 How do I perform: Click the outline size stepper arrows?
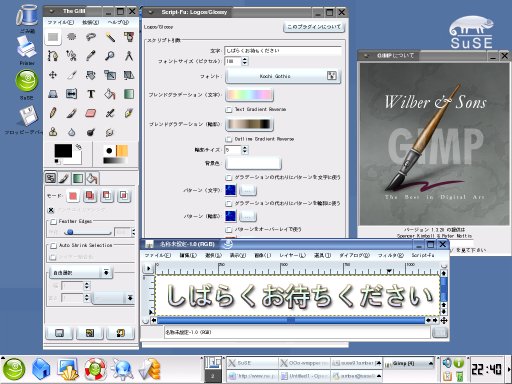(245, 150)
